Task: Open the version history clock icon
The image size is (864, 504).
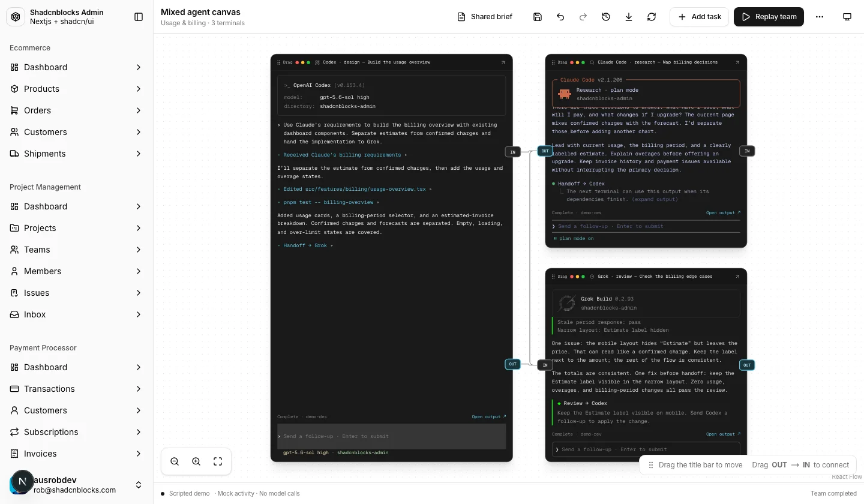Action: 606,17
